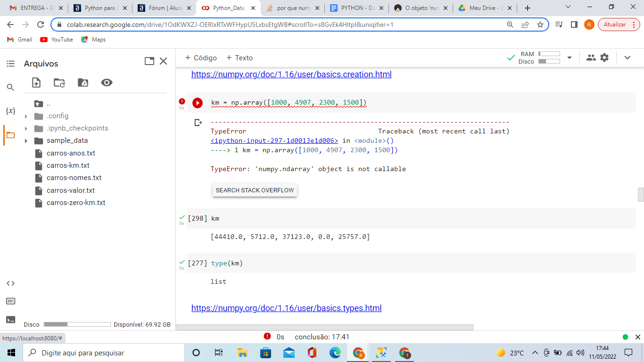The image size is (644, 362).
Task: Toggle Chrome side panel icon
Action: point(574,25)
